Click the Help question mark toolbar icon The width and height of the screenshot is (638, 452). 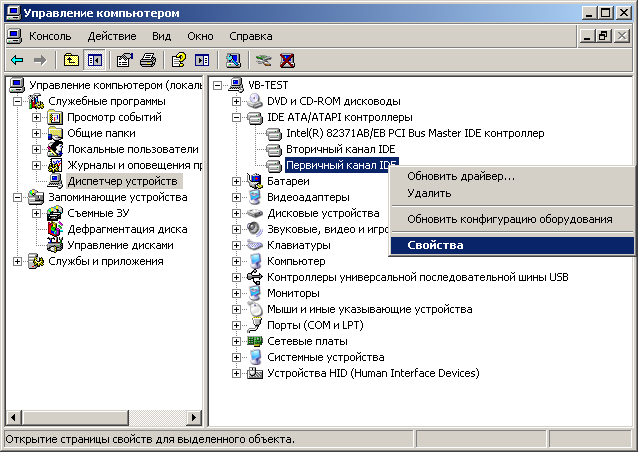(x=179, y=60)
